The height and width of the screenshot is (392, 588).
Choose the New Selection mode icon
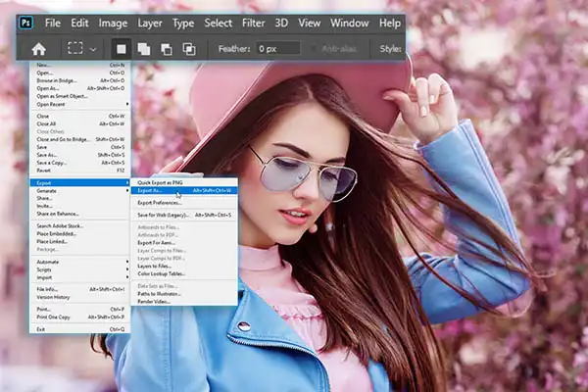122,48
